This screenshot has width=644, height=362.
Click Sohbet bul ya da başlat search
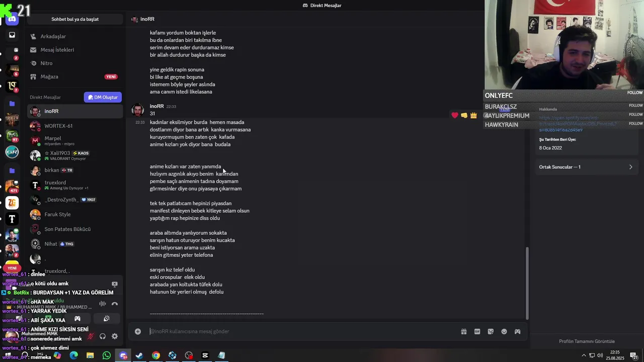[75, 19]
